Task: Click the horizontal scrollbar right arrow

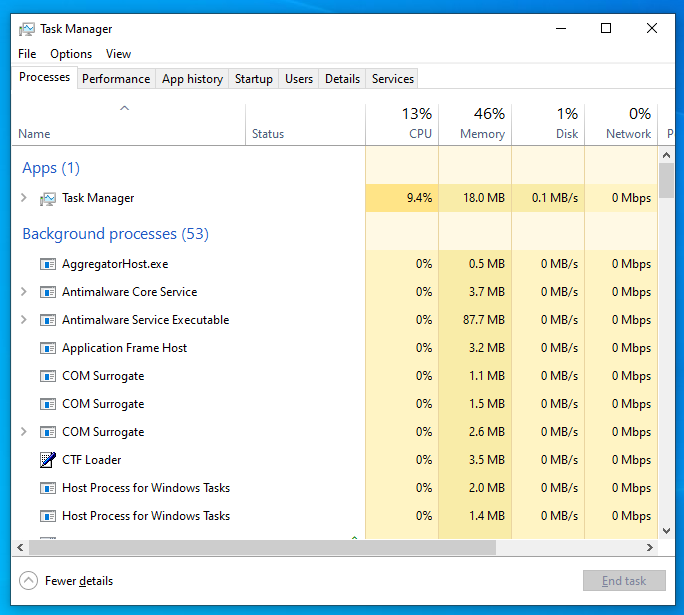Action: (650, 547)
